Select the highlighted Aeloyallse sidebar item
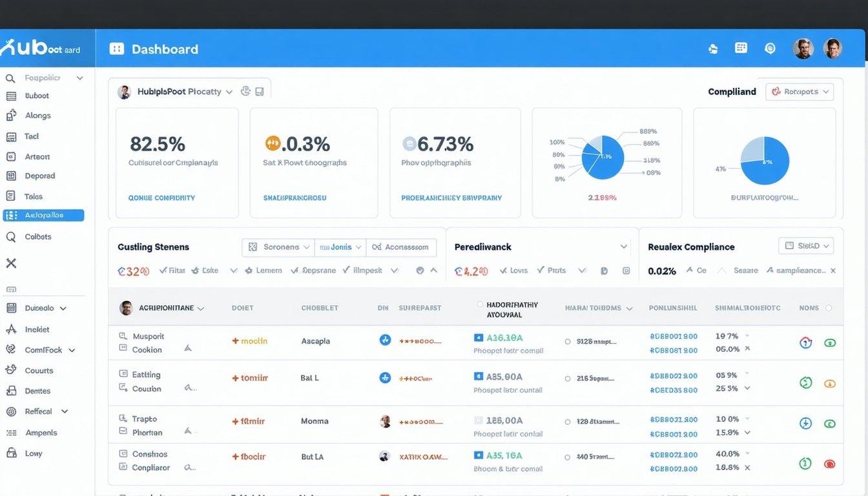Viewport: 868px width, 496px height. click(x=43, y=215)
